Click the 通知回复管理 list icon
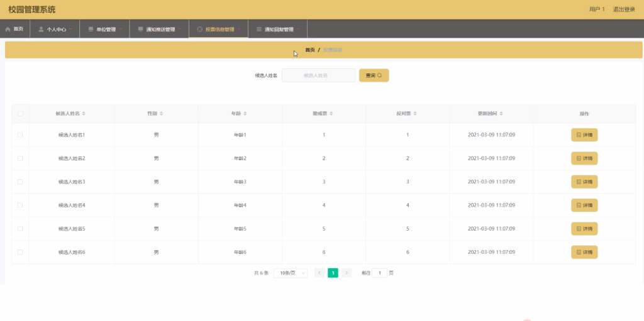The width and height of the screenshot is (644, 321). click(258, 30)
